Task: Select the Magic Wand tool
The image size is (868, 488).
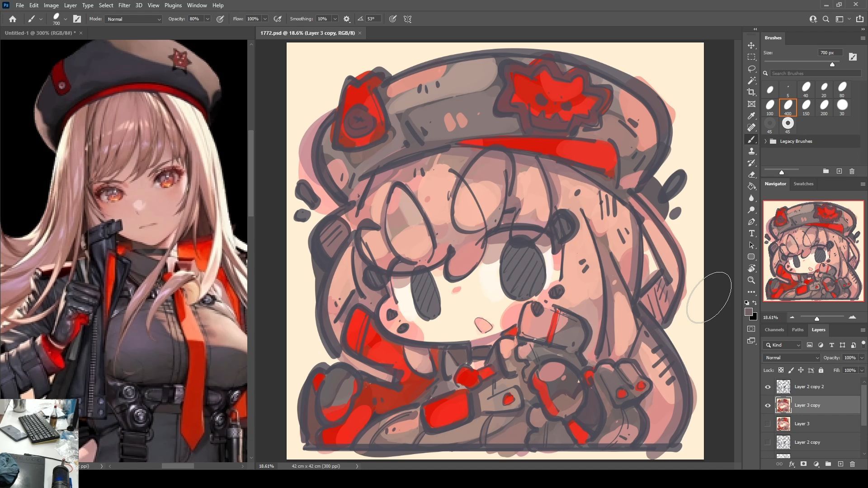Action: click(751, 80)
